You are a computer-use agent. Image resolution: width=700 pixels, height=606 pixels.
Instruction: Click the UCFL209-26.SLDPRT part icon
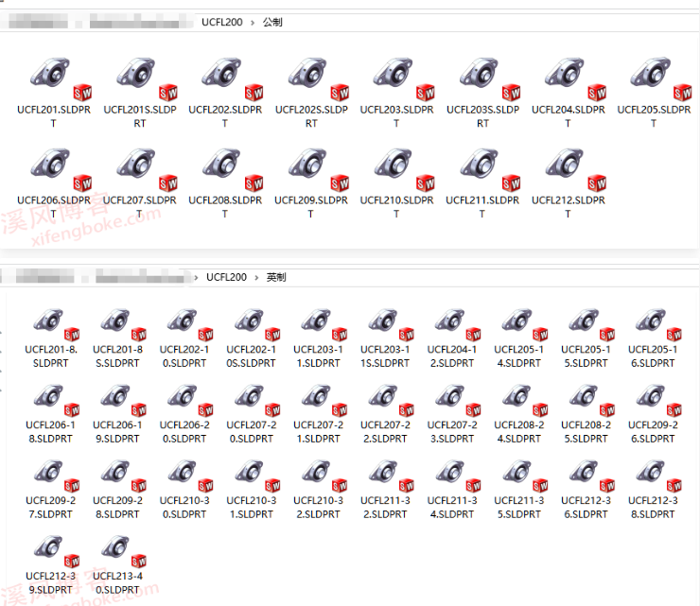coord(658,400)
